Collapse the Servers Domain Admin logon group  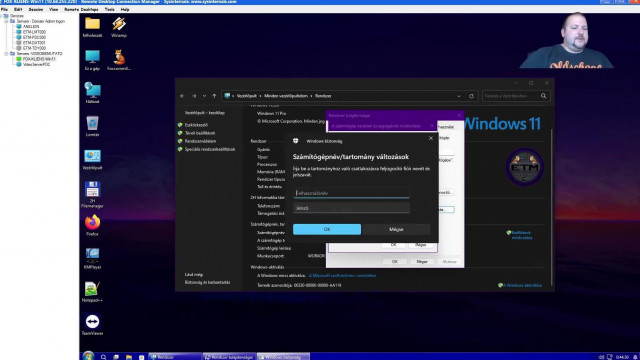coord(6,21)
